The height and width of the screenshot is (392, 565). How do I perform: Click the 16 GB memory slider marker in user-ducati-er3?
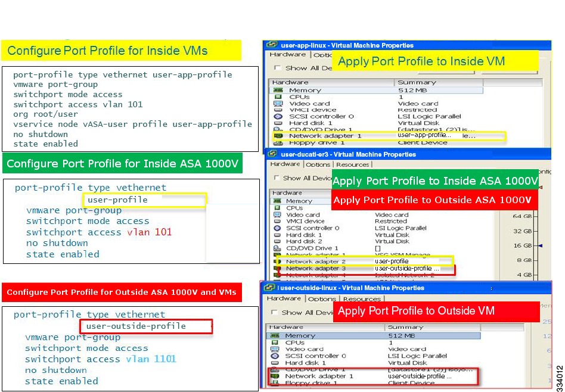(x=540, y=245)
